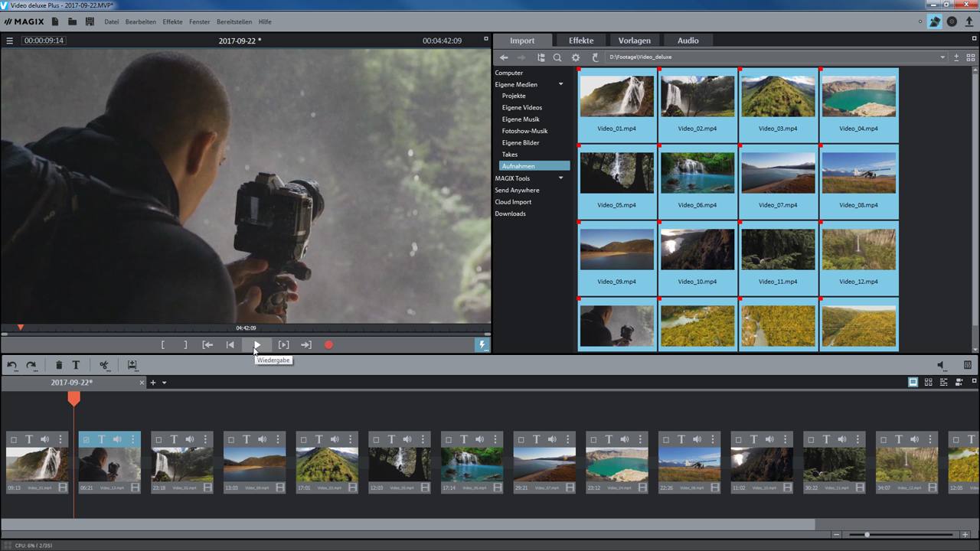Viewport: 980px width, 551px height.
Task: Click the timeline horizontal scrollbar
Action: [407, 524]
